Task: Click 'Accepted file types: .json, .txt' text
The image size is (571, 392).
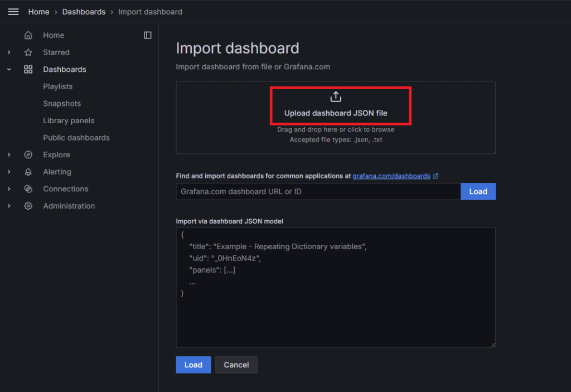Action: [336, 140]
